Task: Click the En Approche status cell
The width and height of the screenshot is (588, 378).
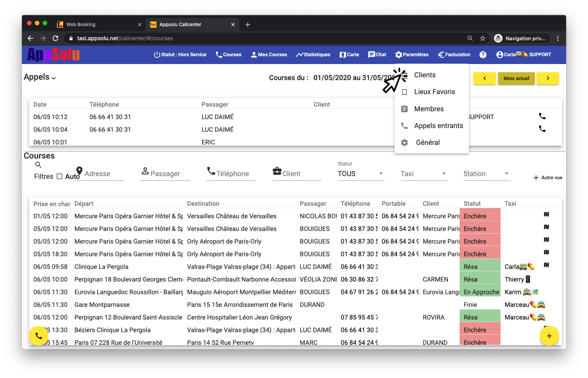Action: point(480,292)
